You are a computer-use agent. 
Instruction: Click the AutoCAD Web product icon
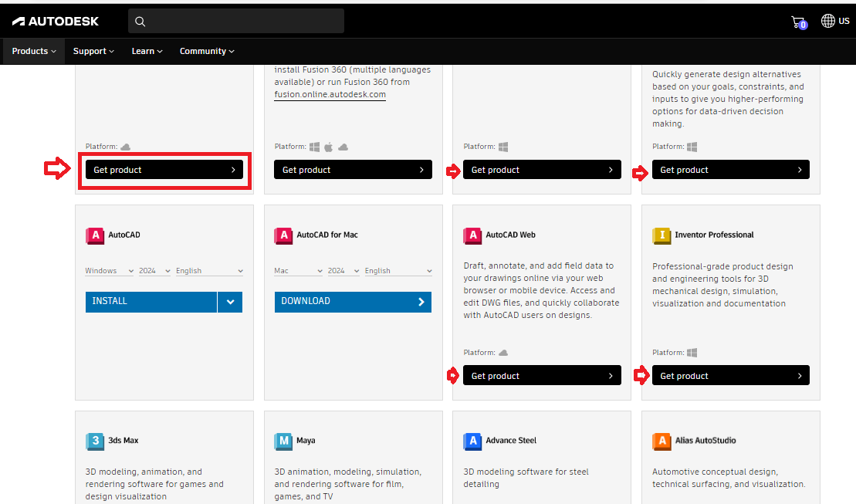pyautogui.click(x=472, y=235)
